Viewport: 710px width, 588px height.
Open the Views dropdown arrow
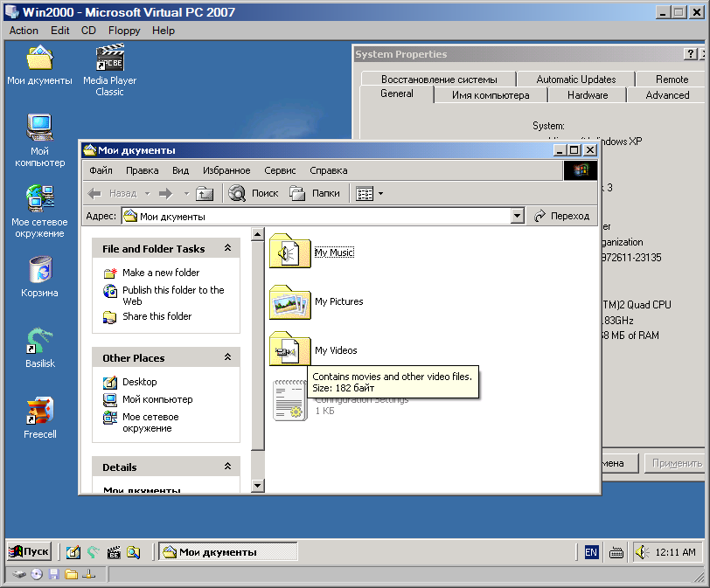[381, 194]
